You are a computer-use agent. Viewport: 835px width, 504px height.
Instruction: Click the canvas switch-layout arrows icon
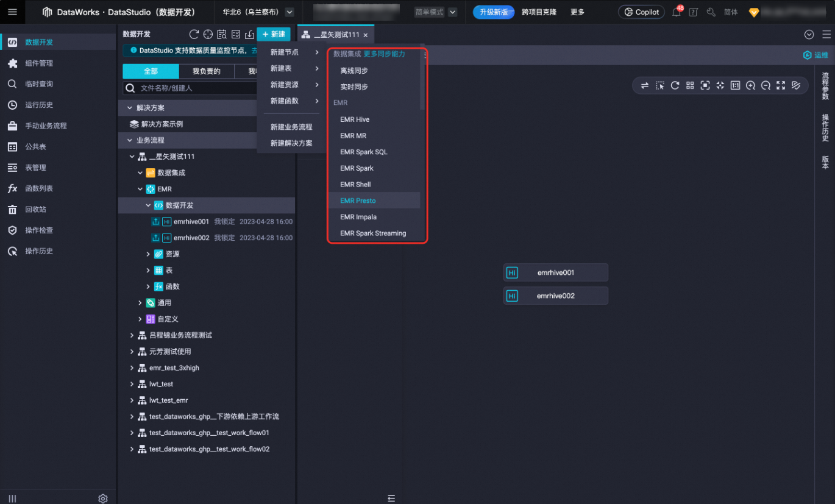click(x=644, y=85)
